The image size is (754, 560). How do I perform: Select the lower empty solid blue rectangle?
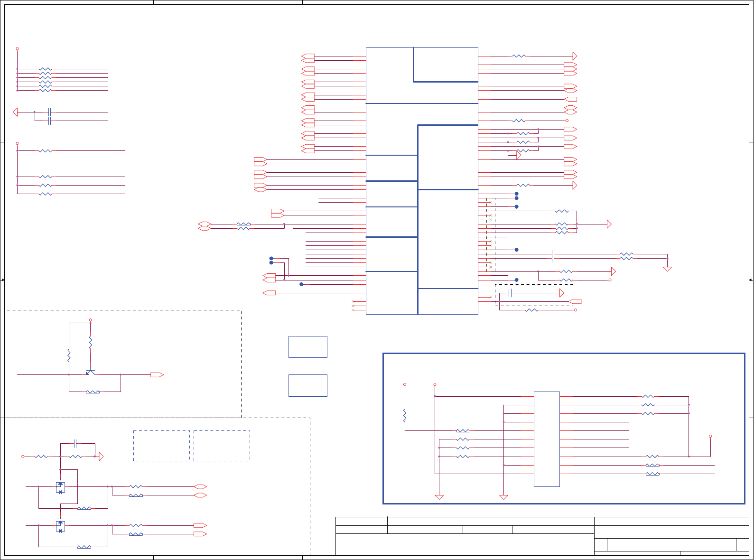[x=308, y=385]
